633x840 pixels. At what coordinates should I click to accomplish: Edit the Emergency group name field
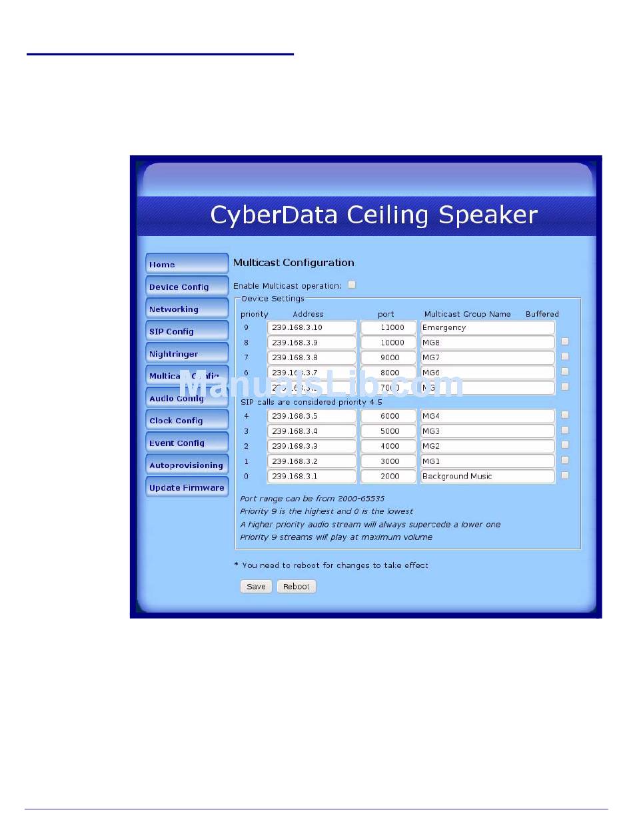(488, 327)
